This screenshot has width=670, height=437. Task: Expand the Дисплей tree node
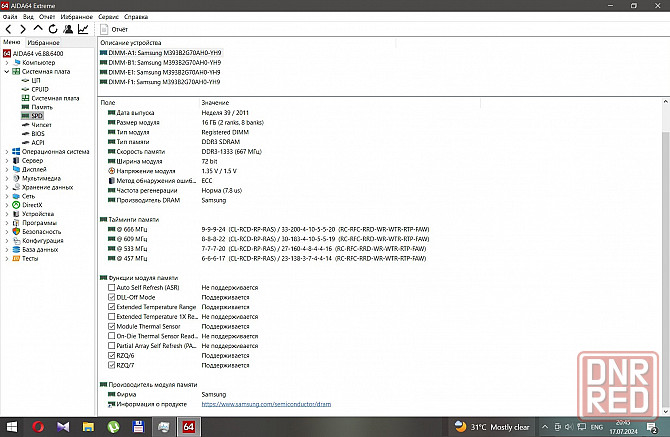click(7, 170)
